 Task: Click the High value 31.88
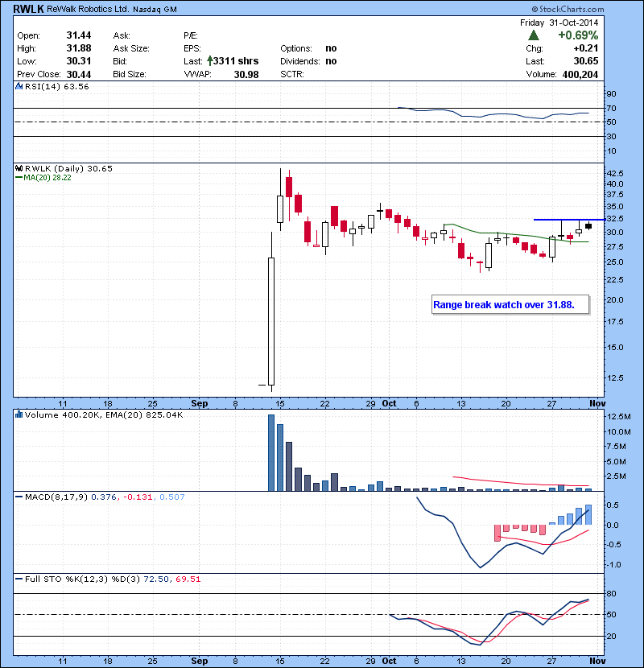click(79, 48)
